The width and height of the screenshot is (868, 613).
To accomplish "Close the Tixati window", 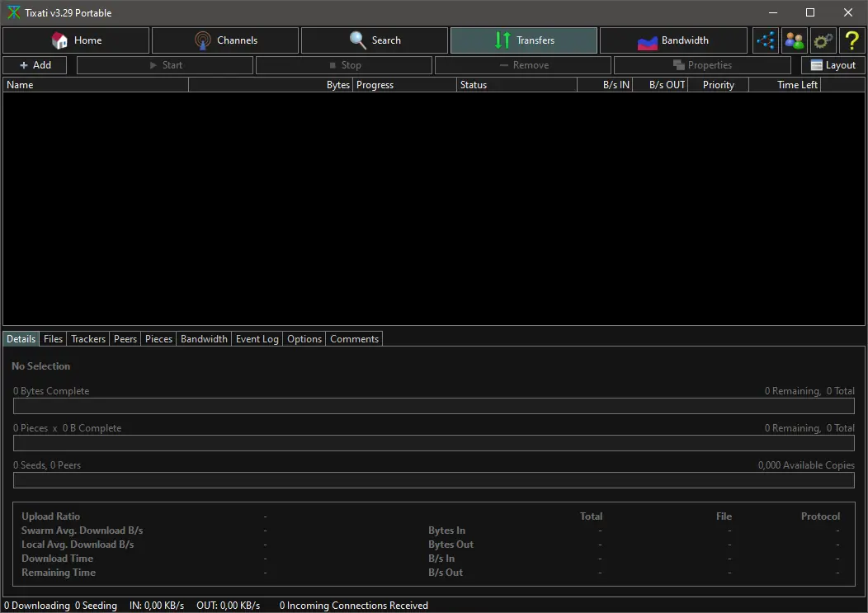I will point(847,12).
